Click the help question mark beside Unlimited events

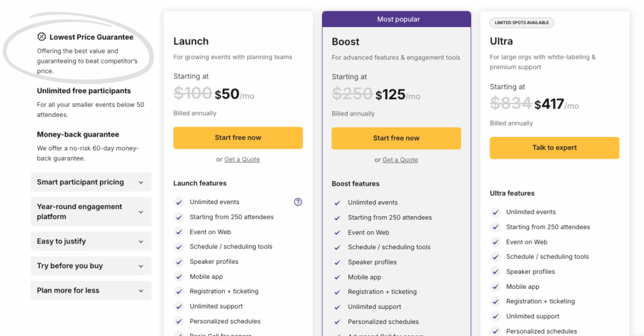[297, 202]
